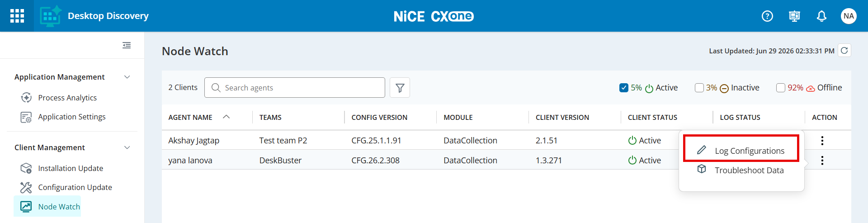Screen dimensions: 868x223
Task: Sort by Agent Name ascending arrow
Action: pos(226,117)
